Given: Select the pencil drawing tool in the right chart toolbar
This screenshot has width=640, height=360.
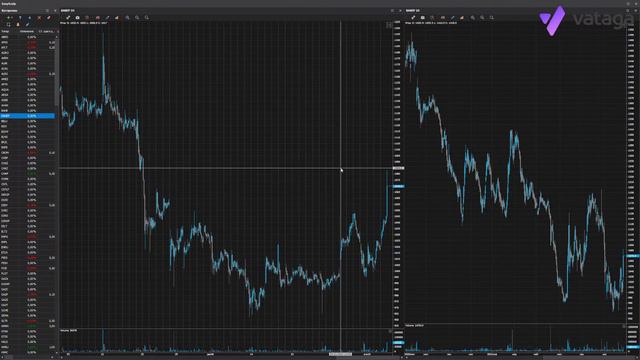Looking at the screenshot, I should [453, 18].
